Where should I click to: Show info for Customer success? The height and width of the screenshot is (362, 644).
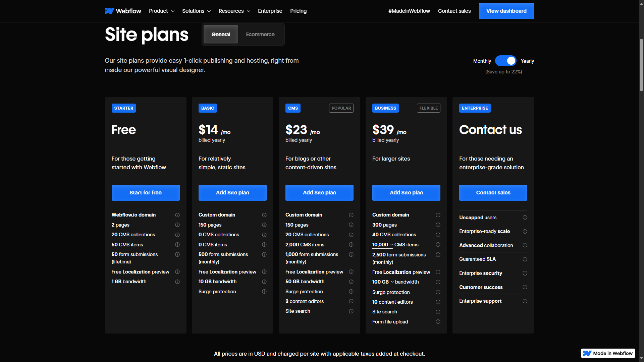pos(525,287)
